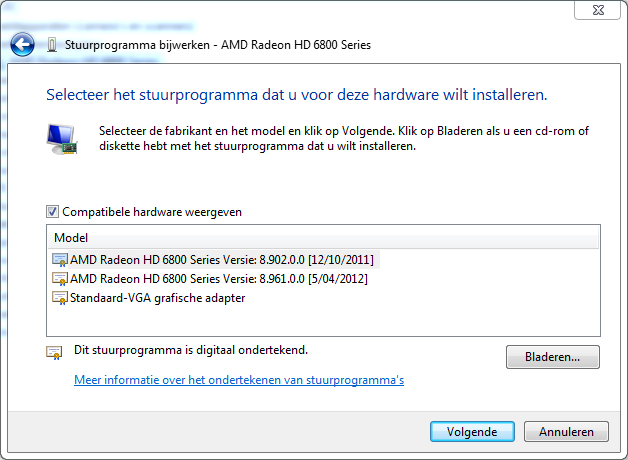Uncheck Compatibele hardware weergeven checkbox
Image resolution: width=628 pixels, height=460 pixels.
52,211
